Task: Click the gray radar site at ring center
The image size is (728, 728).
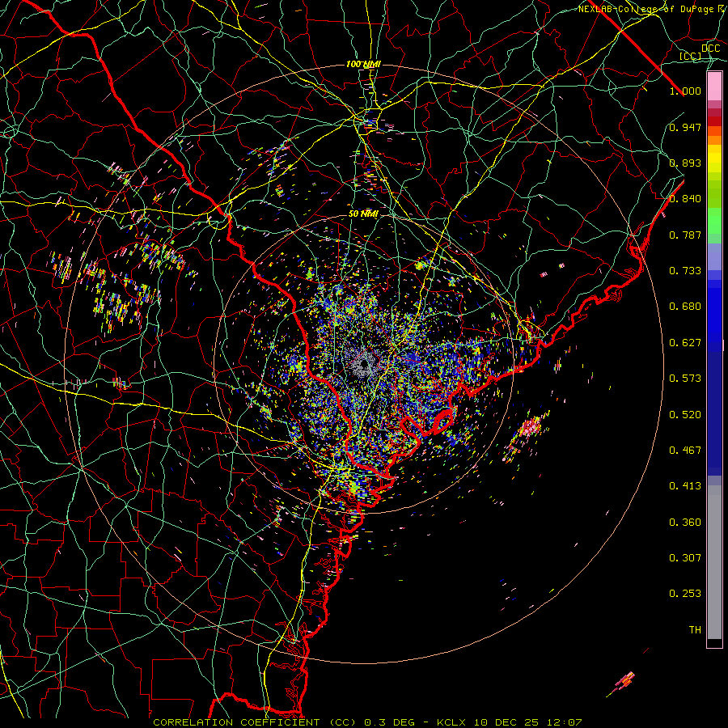Action: [x=365, y=365]
